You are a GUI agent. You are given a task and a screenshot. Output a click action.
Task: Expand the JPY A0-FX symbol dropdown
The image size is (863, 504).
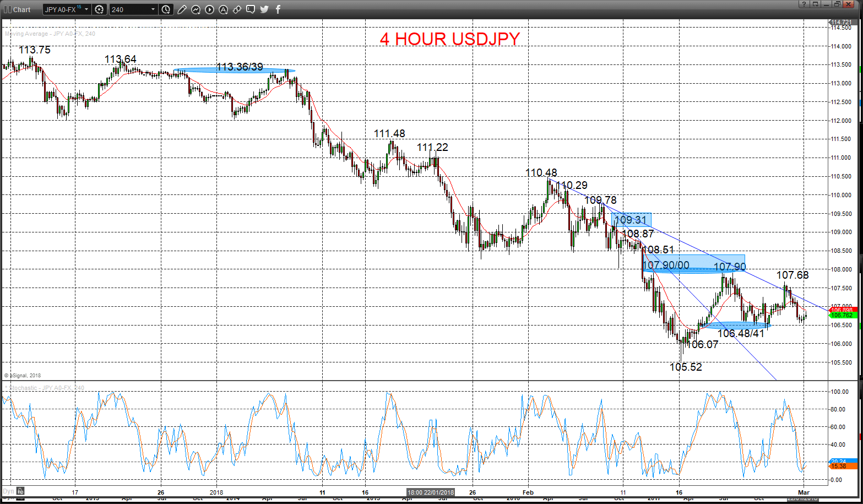(88, 9)
